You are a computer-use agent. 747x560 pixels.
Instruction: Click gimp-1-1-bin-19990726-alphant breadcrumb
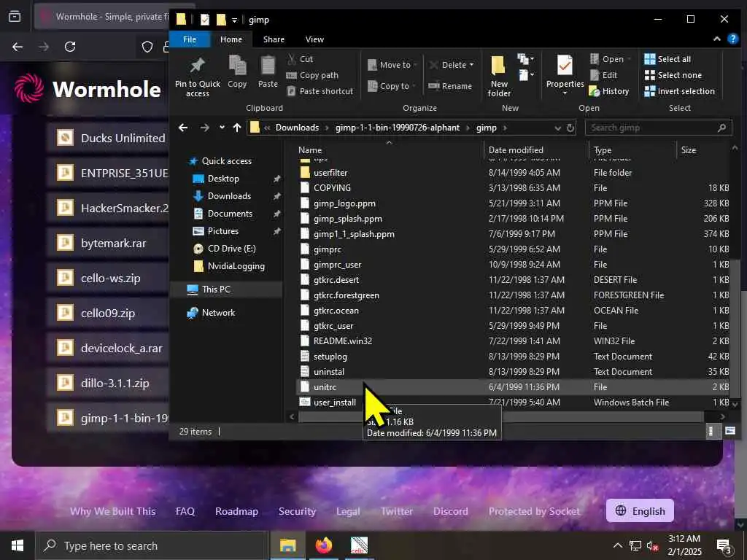[398, 128]
